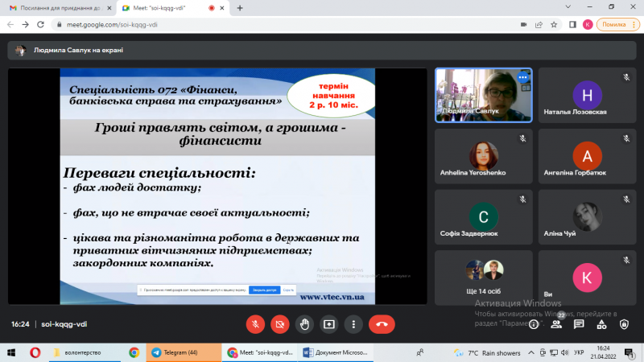Select Аліна Чуй participant tile

point(588,216)
